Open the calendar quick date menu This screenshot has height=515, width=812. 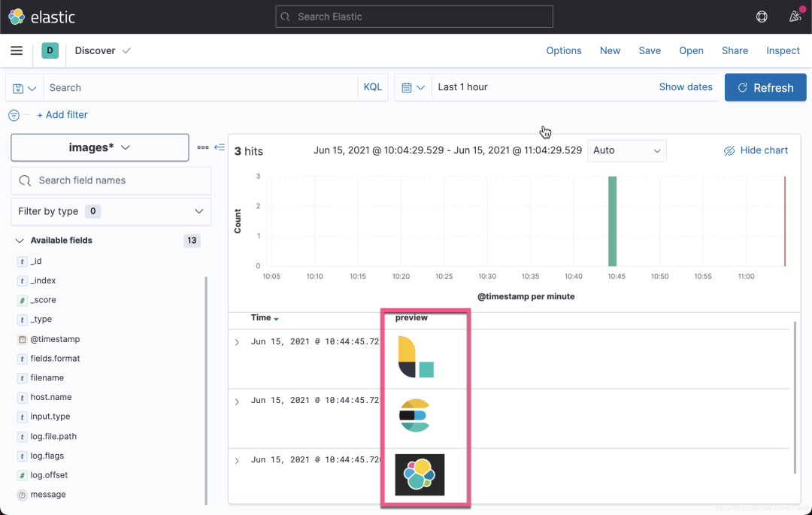point(414,87)
